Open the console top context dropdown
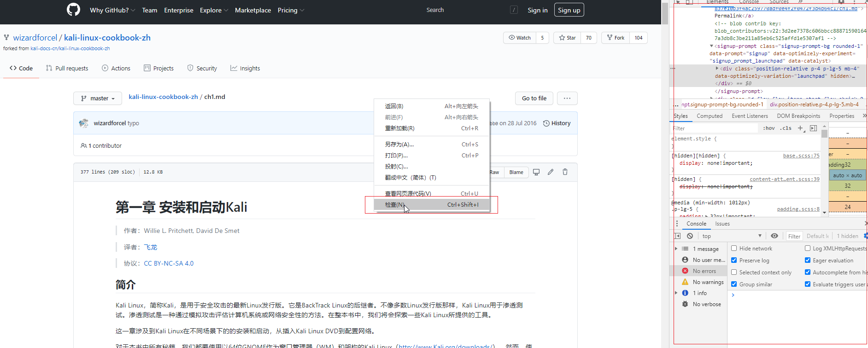The height and width of the screenshot is (348, 868). click(x=731, y=236)
